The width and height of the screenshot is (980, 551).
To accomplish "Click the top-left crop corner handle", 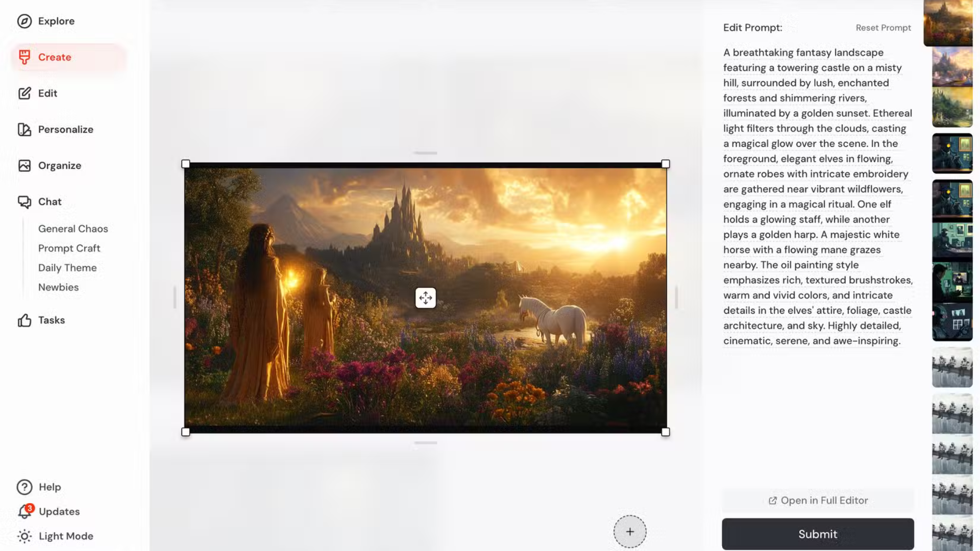I will point(186,164).
